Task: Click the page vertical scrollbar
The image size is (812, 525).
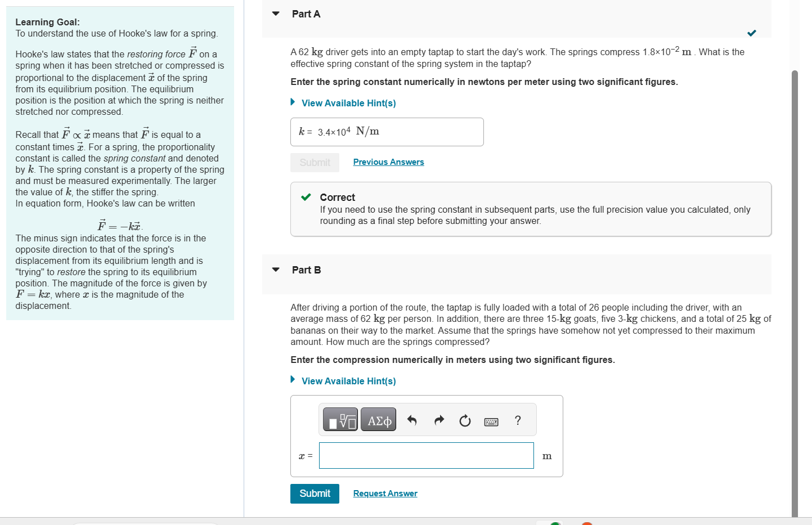Action: 795,281
